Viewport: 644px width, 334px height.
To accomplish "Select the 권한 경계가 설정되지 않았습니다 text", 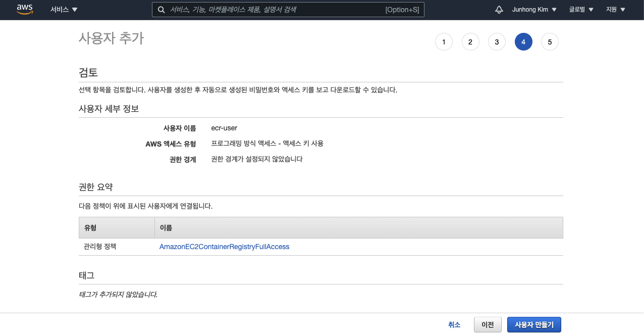I will tap(257, 159).
